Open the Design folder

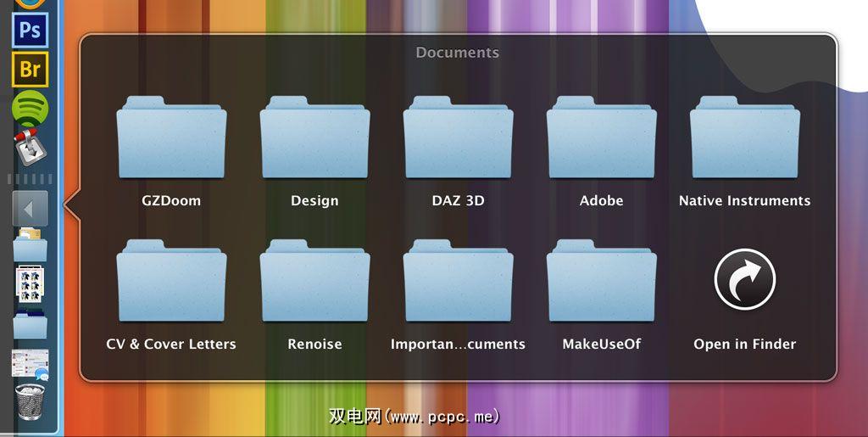click(314, 137)
